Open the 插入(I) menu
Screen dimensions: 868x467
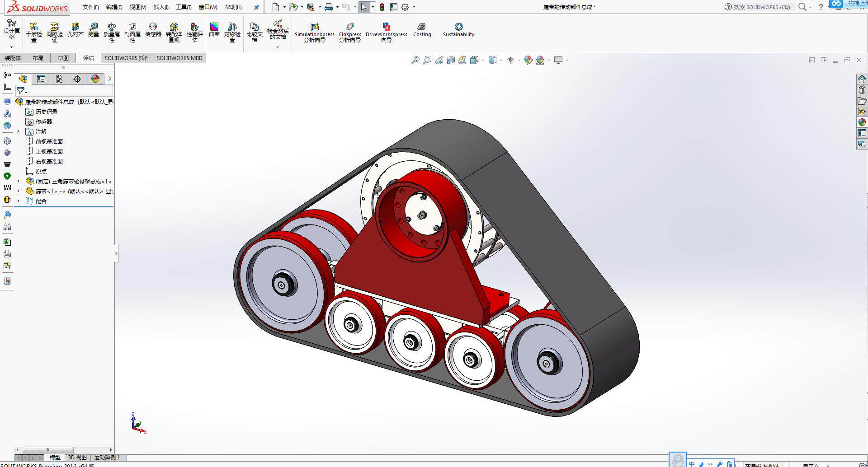pos(161,7)
